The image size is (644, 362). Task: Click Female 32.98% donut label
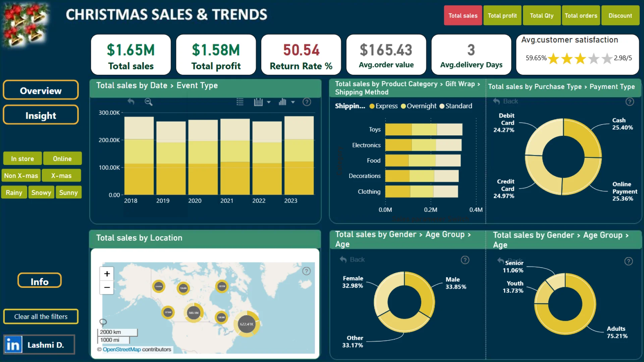[x=353, y=282]
